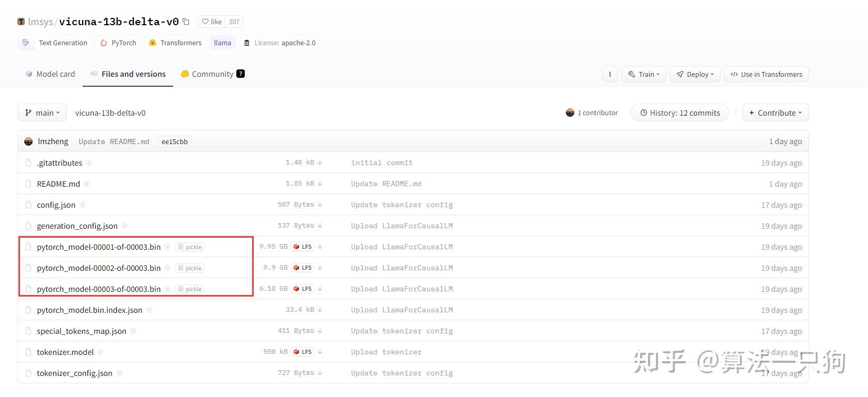
Task: Click the LFS badge for tokenizer.model
Action: [x=303, y=352]
